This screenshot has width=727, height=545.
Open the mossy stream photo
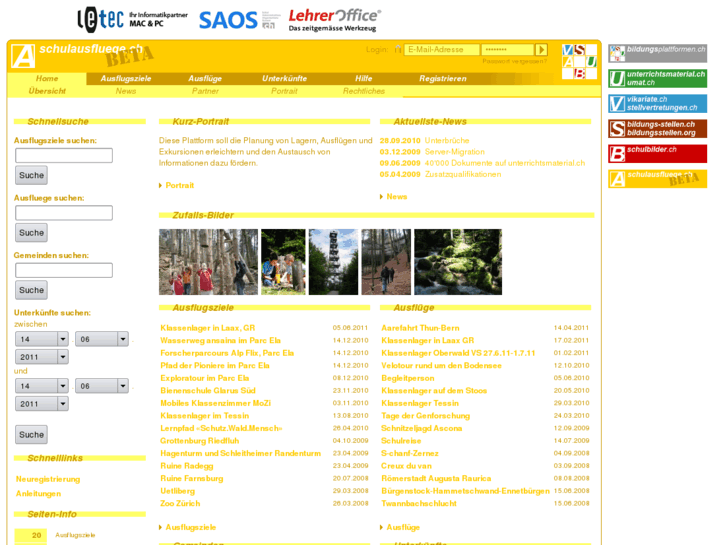pos(458,262)
